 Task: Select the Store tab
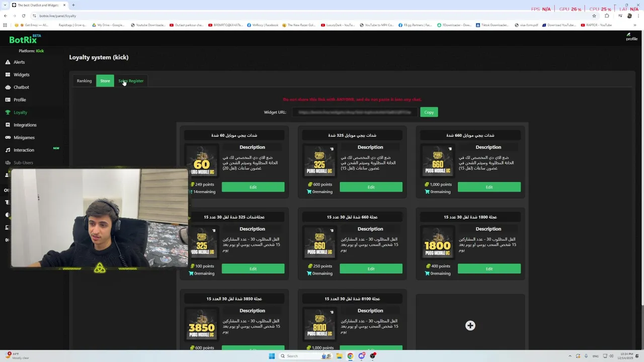105,80
